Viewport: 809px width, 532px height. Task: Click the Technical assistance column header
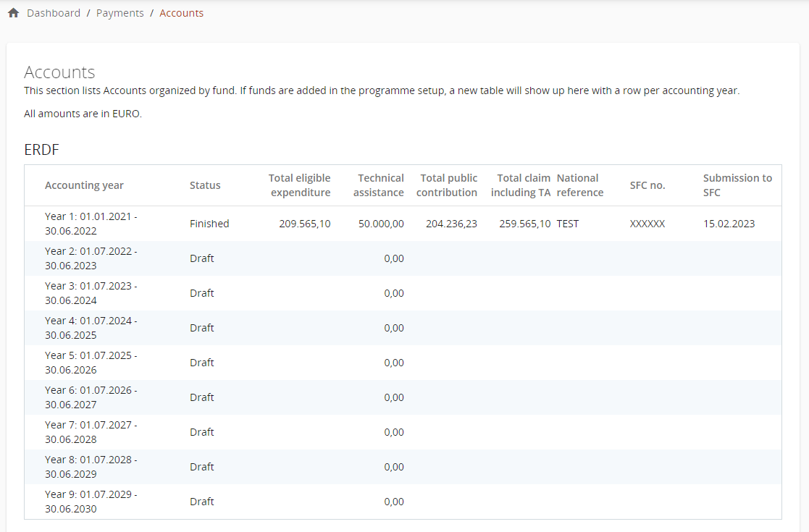(379, 185)
